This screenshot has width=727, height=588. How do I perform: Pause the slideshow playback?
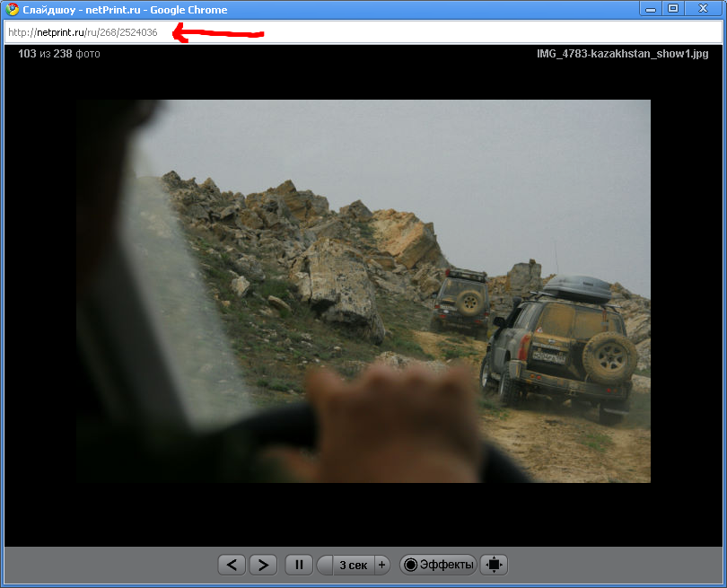pyautogui.click(x=299, y=565)
